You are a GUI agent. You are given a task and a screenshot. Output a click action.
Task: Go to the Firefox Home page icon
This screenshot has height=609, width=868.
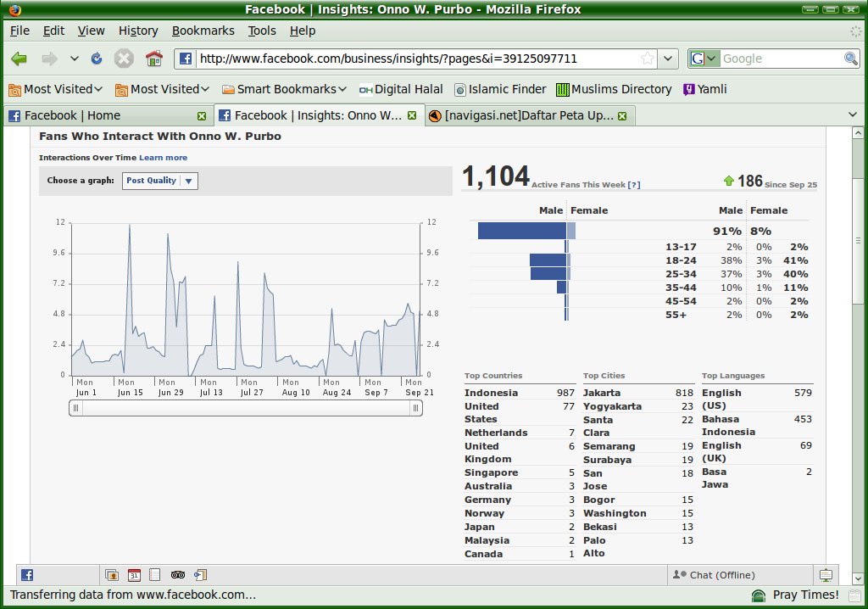153,59
